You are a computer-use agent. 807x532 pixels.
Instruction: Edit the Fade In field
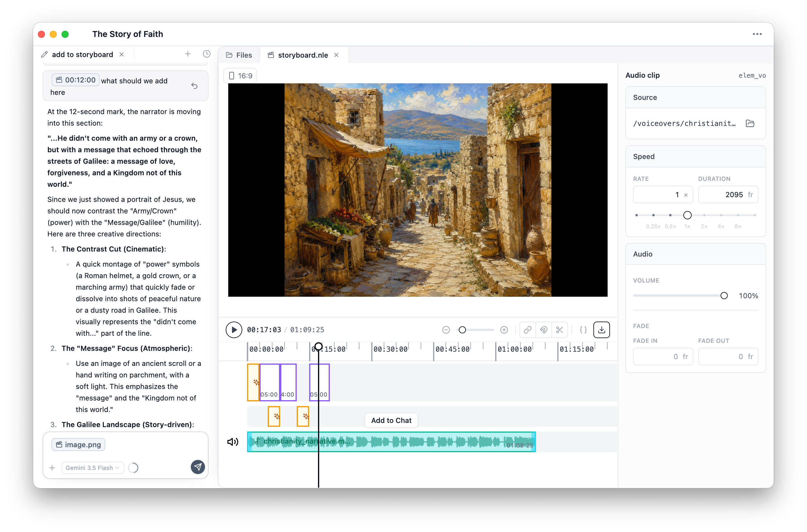(x=663, y=357)
